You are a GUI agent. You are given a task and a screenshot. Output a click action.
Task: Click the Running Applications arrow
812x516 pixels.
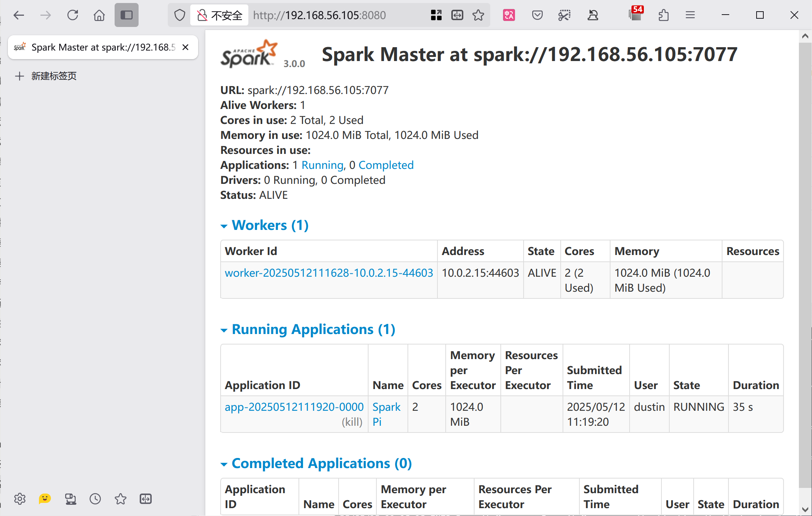pos(224,330)
